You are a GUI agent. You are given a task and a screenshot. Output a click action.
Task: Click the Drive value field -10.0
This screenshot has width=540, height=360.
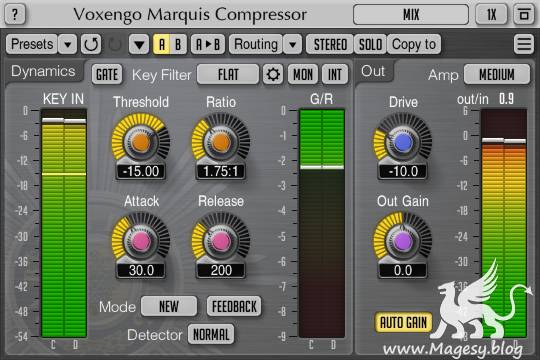[x=403, y=171]
